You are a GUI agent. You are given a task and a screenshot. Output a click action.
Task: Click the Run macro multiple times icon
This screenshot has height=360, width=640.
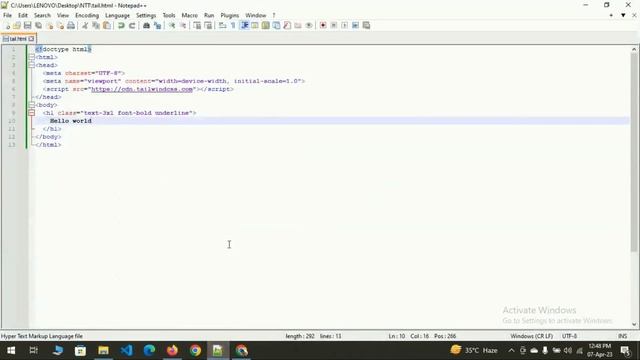pyautogui.click(x=356, y=25)
